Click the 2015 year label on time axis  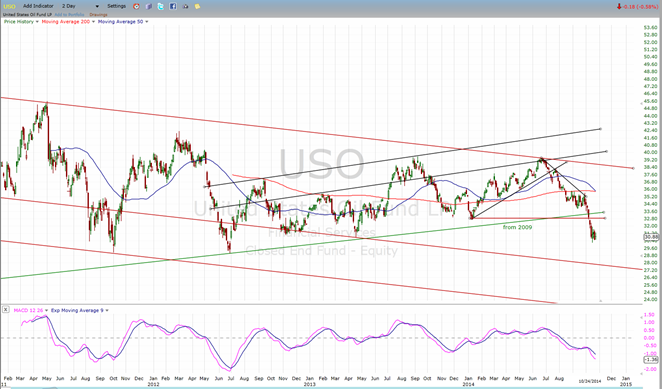[x=625, y=384]
